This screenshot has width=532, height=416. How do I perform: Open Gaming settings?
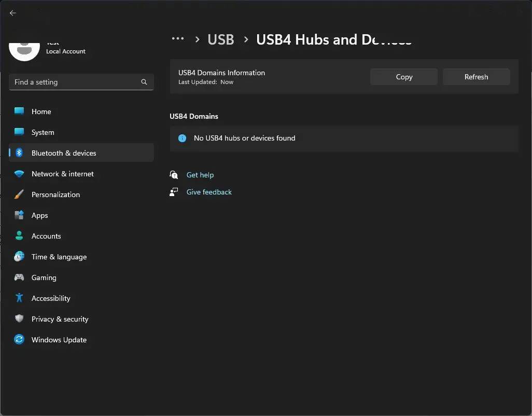[81, 277]
